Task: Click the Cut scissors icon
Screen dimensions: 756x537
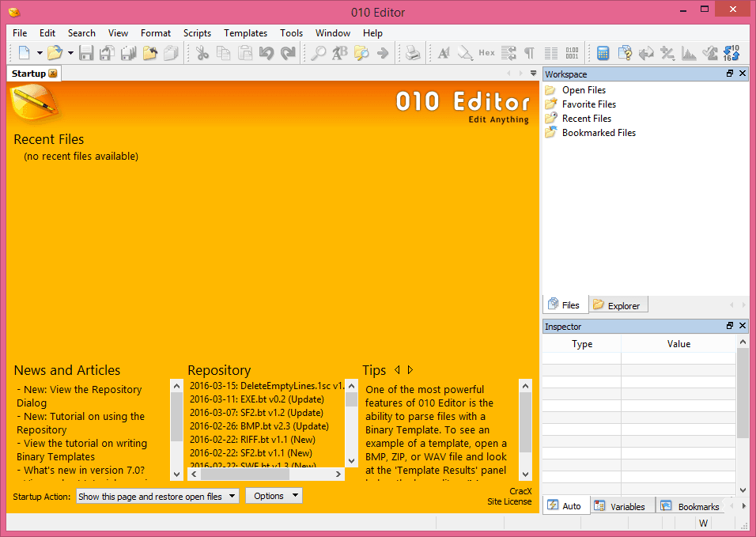Action: click(202, 52)
